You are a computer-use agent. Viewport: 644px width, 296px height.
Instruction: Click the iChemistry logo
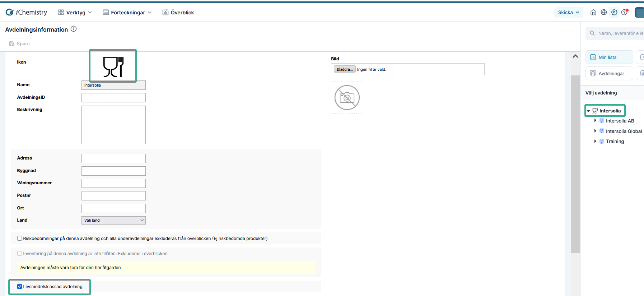(26, 12)
